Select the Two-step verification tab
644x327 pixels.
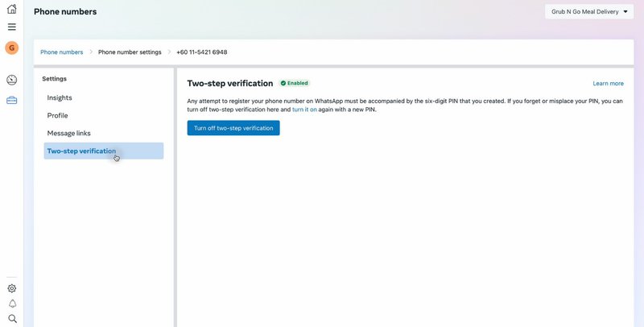click(x=104, y=151)
